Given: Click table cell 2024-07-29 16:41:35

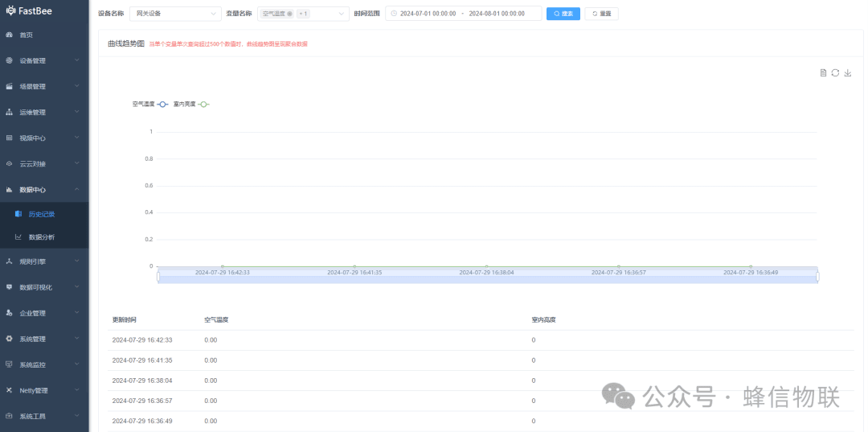Looking at the screenshot, I should 142,360.
